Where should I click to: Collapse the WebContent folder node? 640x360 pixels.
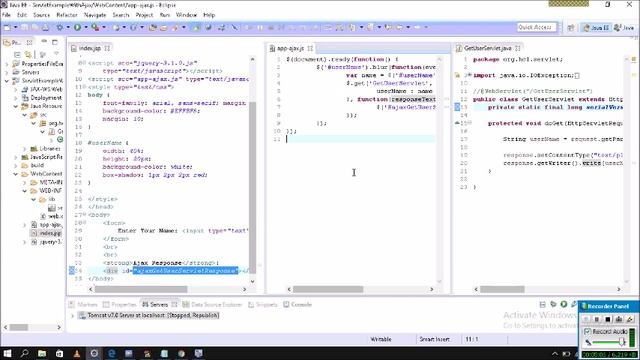(x=16, y=174)
